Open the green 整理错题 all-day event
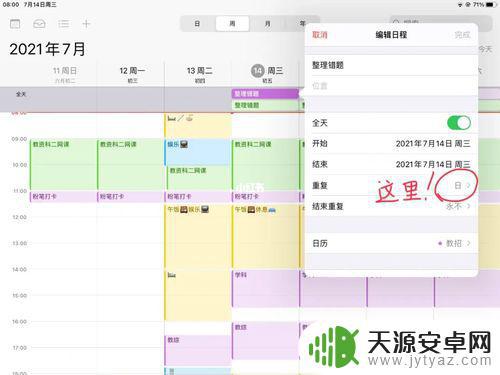 [265, 105]
